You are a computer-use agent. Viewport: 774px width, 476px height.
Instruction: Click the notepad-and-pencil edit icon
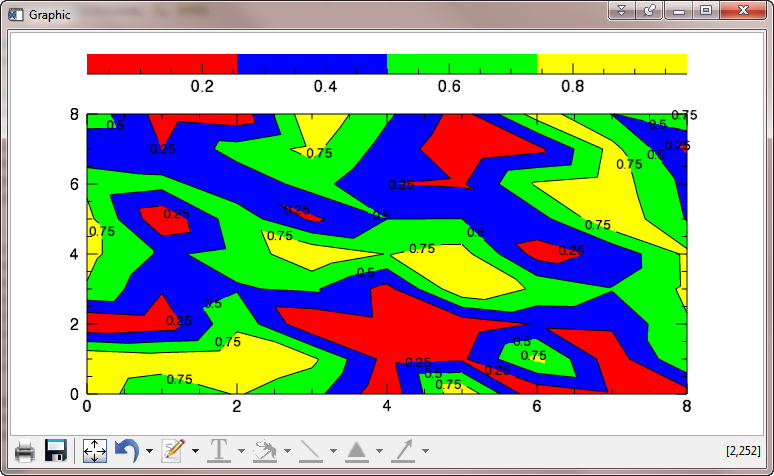pos(174,451)
